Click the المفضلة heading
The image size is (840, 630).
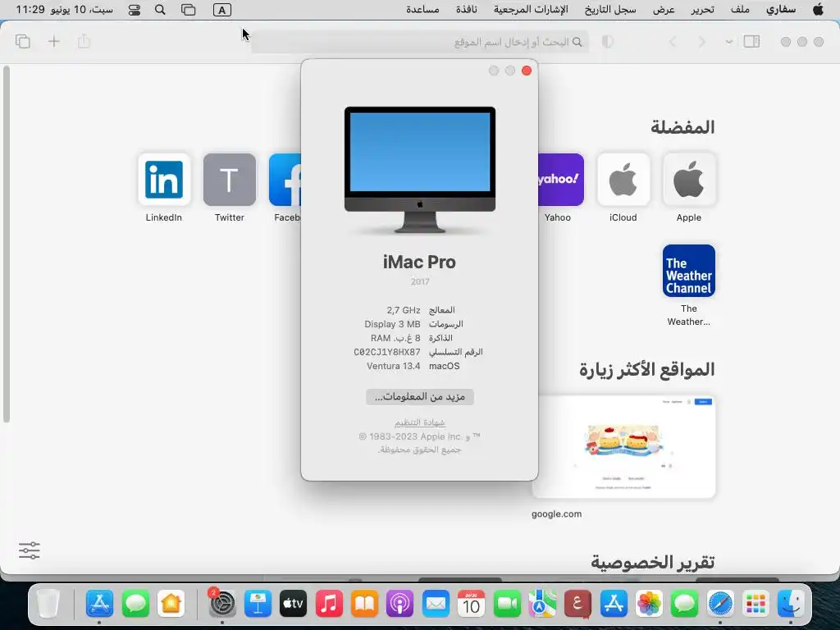click(x=682, y=127)
